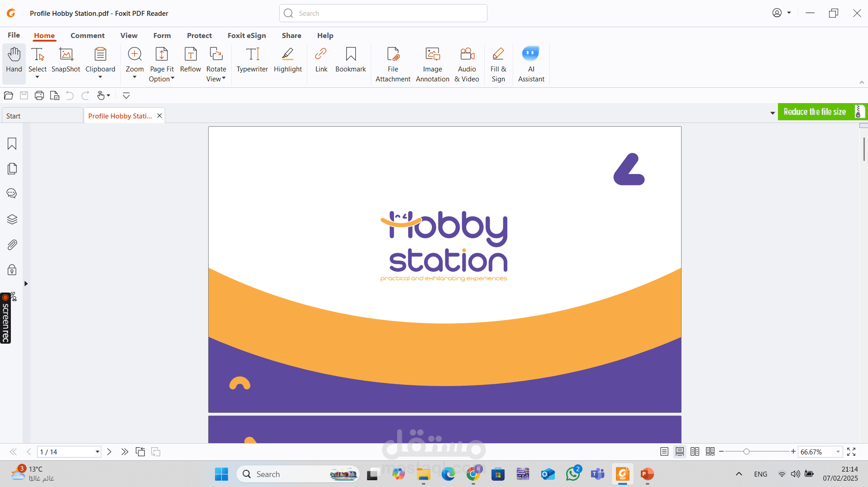Open the File menu
The image size is (868, 487).
coord(14,35)
